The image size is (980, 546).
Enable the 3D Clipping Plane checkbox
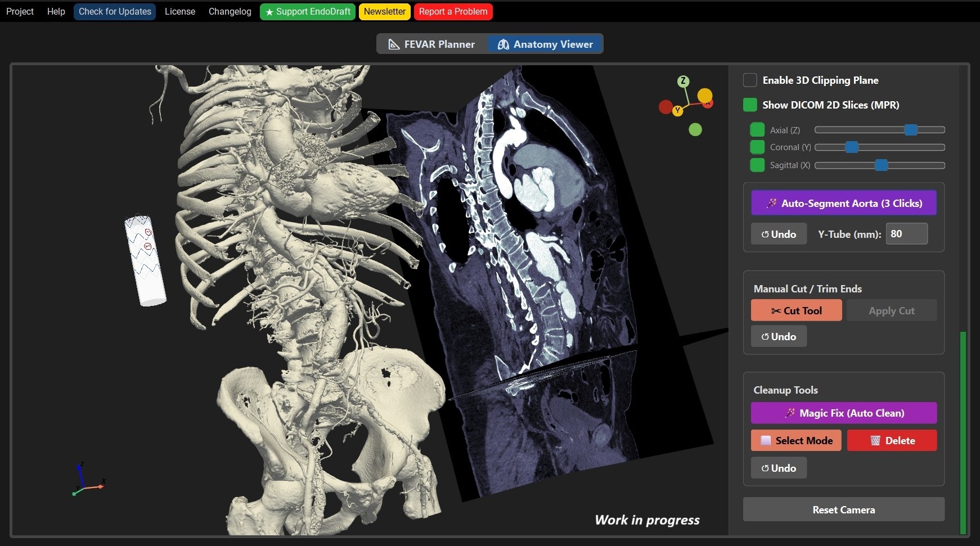tap(750, 80)
